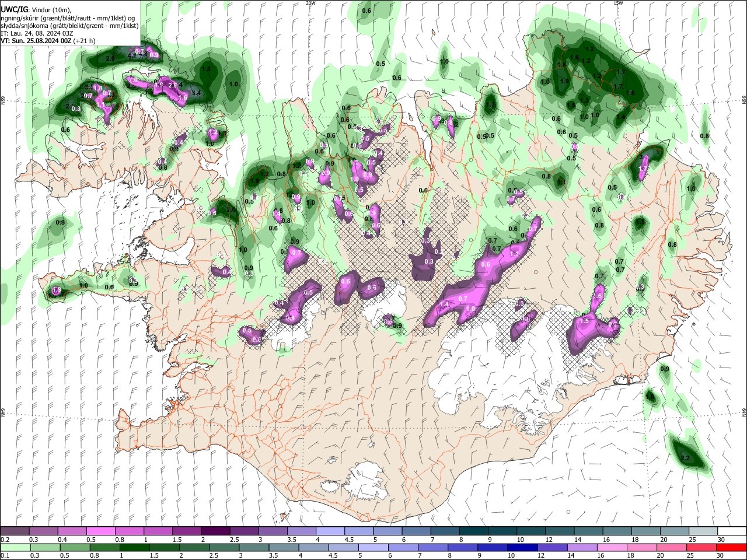Select the mauve 0.3–0.4 snow legend swatch
747x560 pixels.
click(x=44, y=531)
